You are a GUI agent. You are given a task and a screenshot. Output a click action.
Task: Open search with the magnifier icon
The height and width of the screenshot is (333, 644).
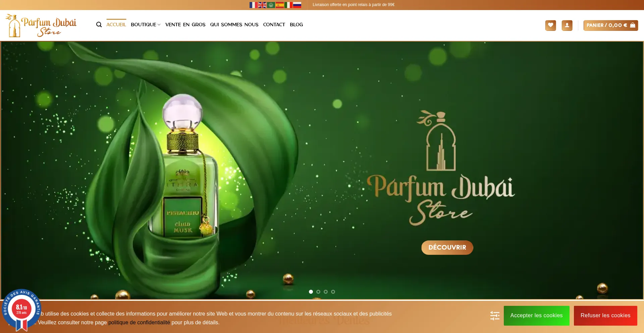(x=99, y=25)
